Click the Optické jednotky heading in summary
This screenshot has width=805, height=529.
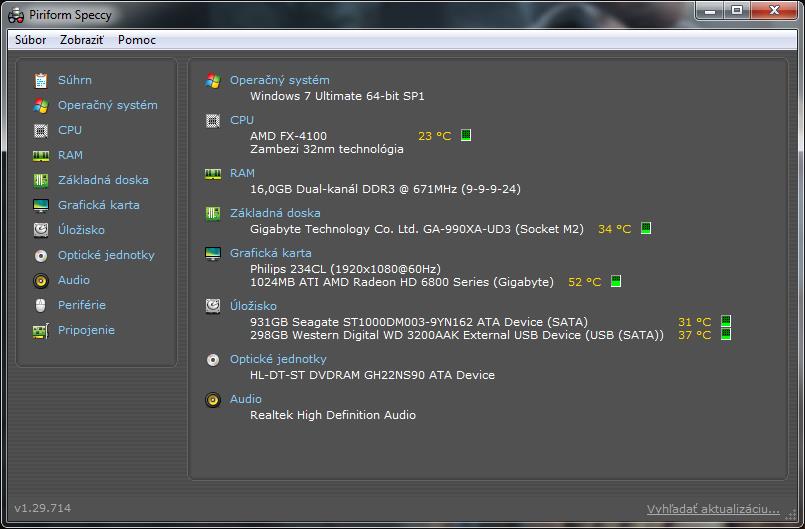[278, 359]
